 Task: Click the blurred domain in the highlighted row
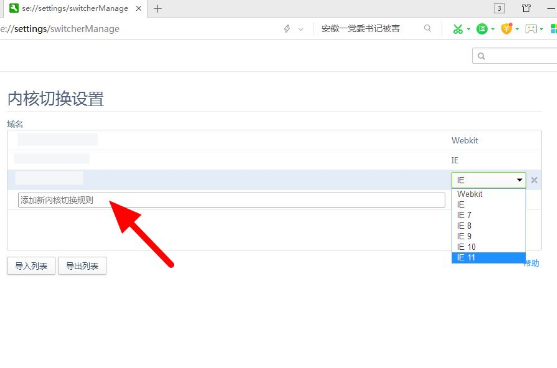point(49,178)
